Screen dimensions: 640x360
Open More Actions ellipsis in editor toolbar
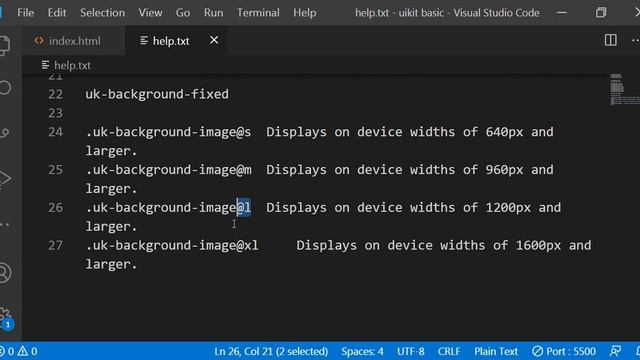pyautogui.click(x=636, y=40)
